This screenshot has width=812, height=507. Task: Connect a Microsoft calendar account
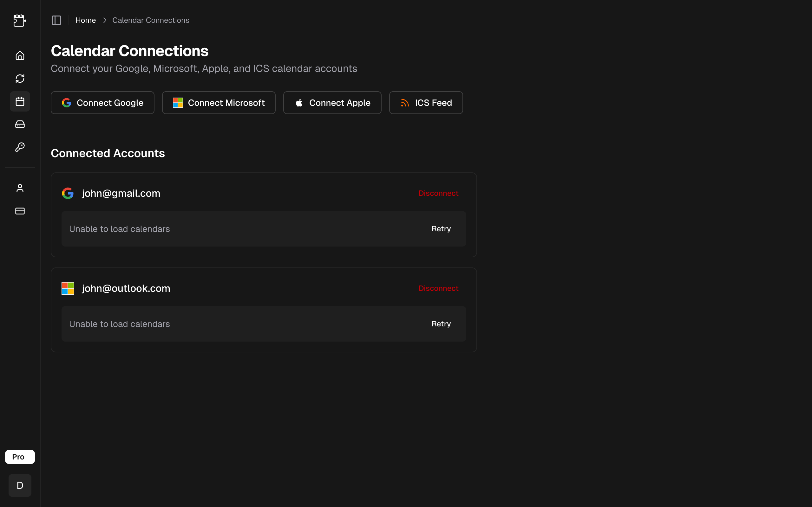click(219, 103)
